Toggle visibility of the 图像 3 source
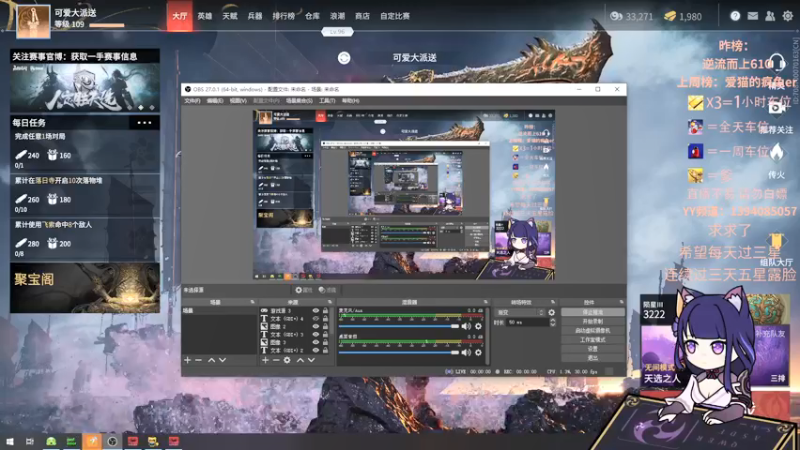The height and width of the screenshot is (450, 800). click(316, 342)
